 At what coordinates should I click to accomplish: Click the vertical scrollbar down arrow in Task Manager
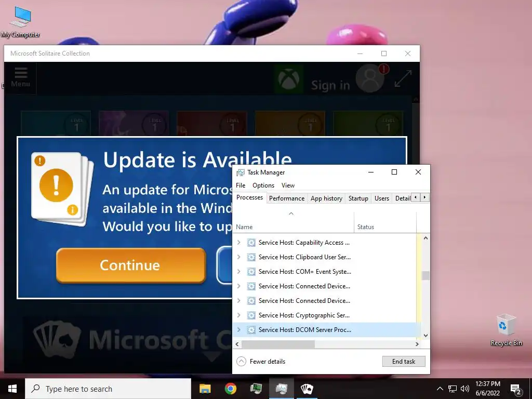(x=425, y=336)
